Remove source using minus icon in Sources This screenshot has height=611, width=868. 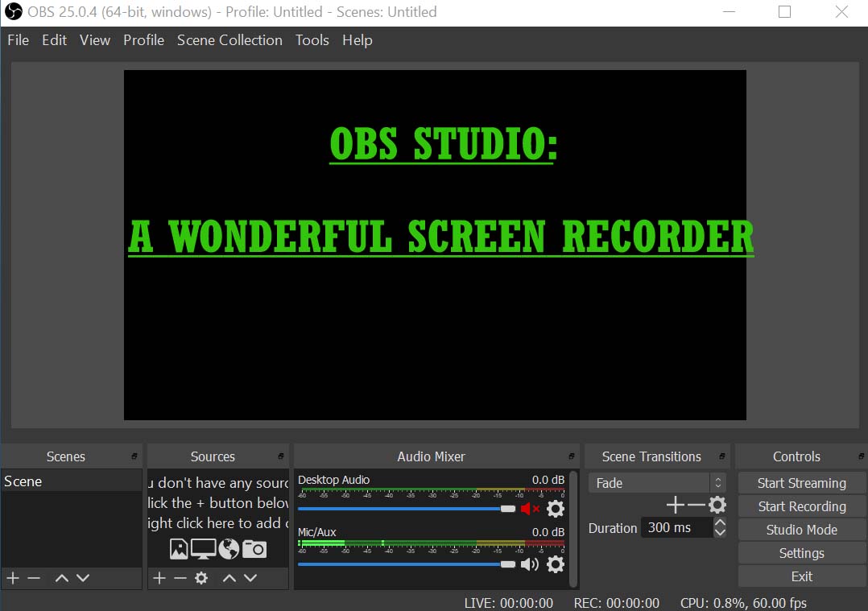(180, 578)
